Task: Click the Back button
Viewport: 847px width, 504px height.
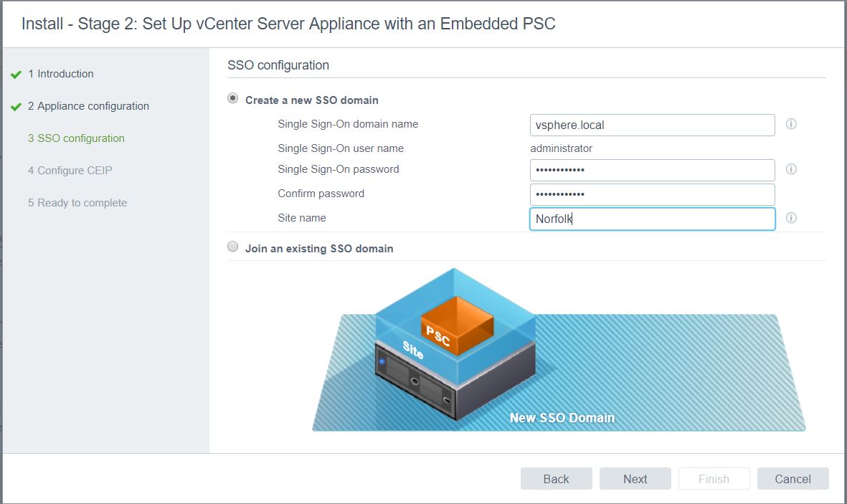Action: 557,479
